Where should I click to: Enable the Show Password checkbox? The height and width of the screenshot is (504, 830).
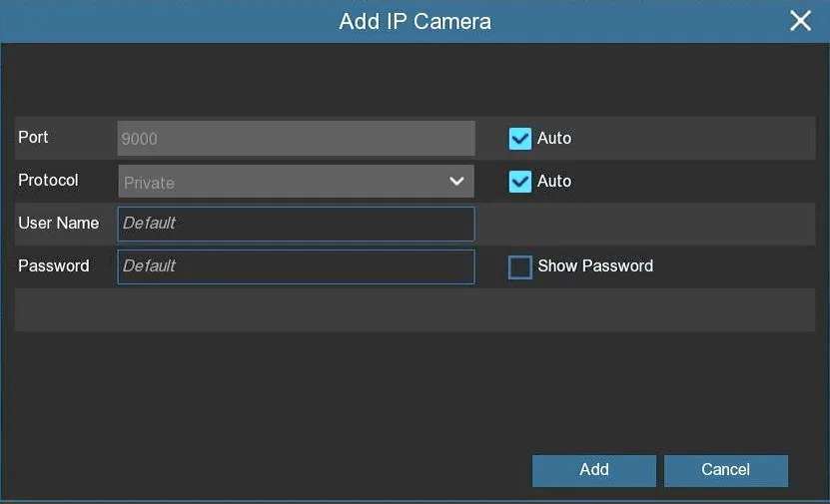(x=519, y=267)
